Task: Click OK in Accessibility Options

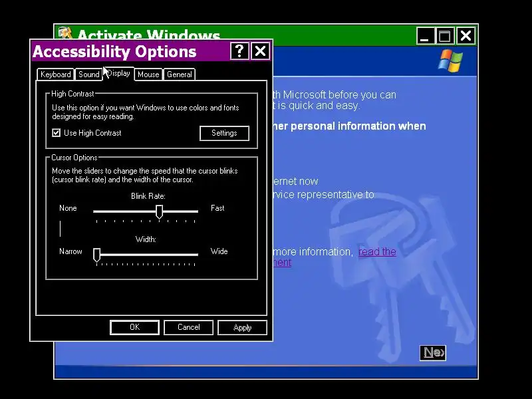Action: pyautogui.click(x=135, y=327)
